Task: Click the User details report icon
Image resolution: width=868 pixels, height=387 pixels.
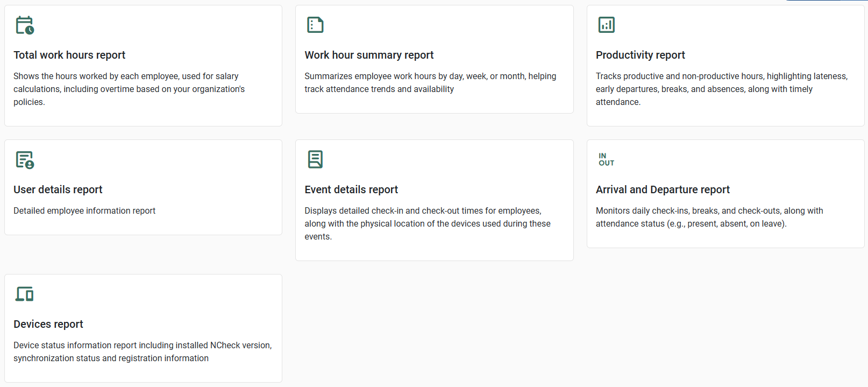Action: (25, 160)
